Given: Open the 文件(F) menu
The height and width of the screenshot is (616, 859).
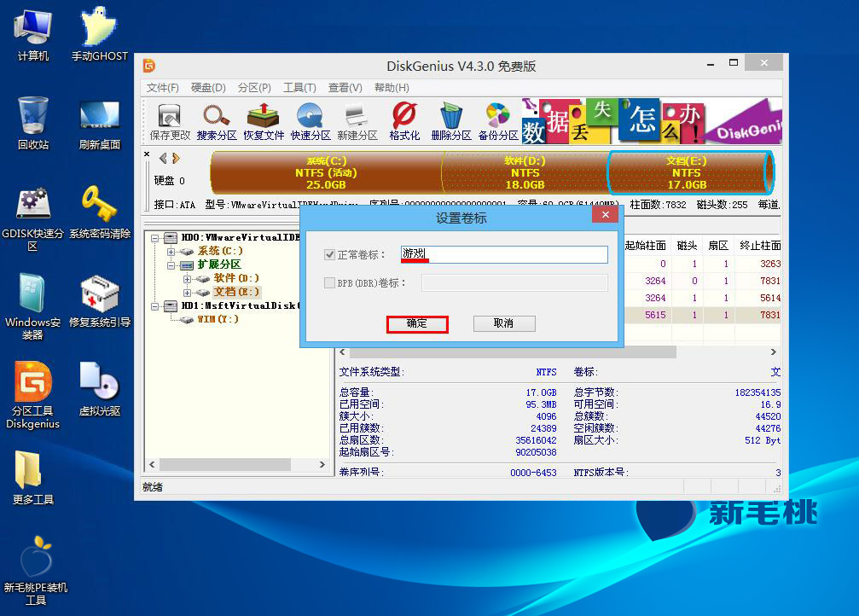Looking at the screenshot, I should click(162, 88).
